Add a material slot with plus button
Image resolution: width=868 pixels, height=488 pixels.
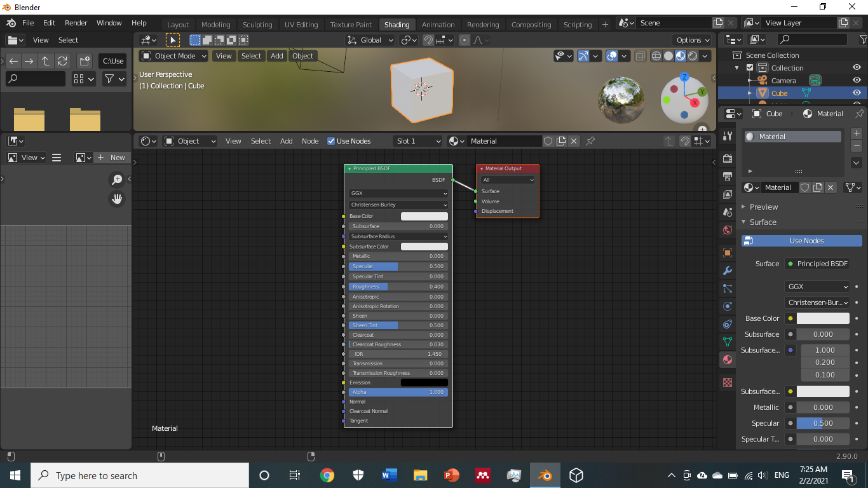(857, 133)
